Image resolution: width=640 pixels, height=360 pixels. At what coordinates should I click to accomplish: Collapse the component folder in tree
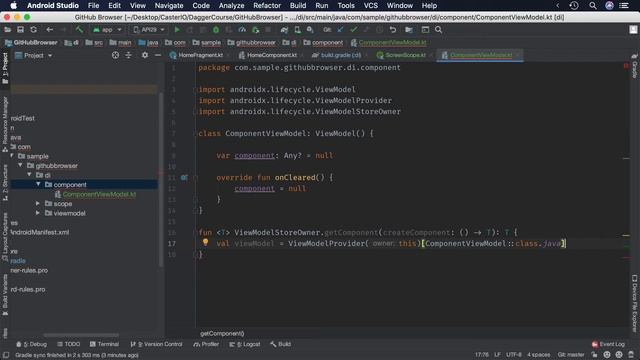tap(38, 184)
